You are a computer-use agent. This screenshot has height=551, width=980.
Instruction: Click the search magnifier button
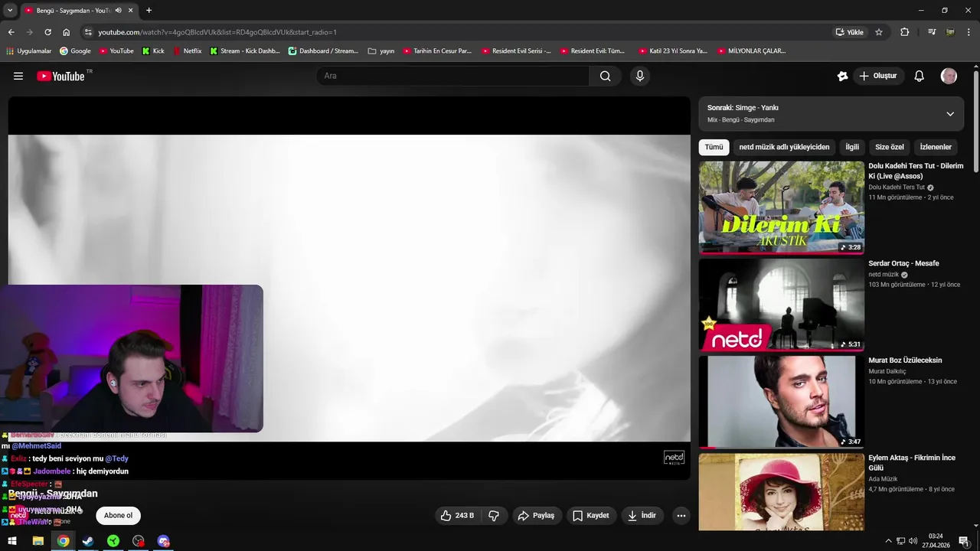pos(605,76)
